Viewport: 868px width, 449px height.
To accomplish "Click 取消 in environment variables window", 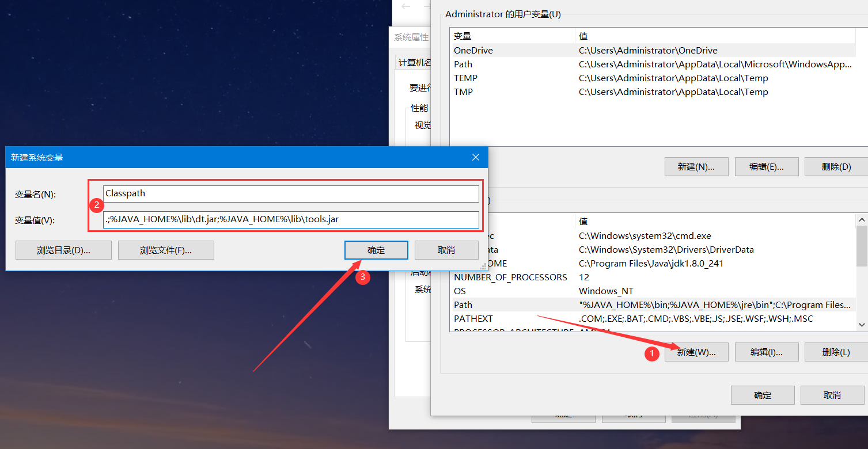I will (832, 395).
